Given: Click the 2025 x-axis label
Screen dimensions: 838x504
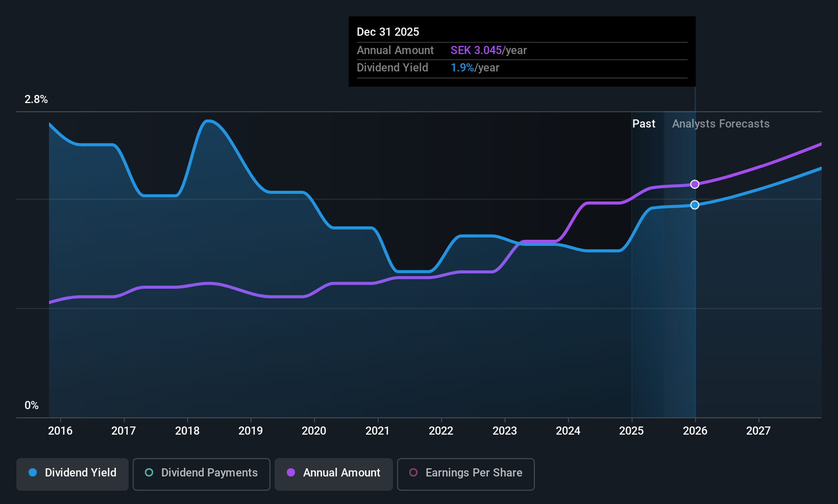Looking at the screenshot, I should click(631, 431).
